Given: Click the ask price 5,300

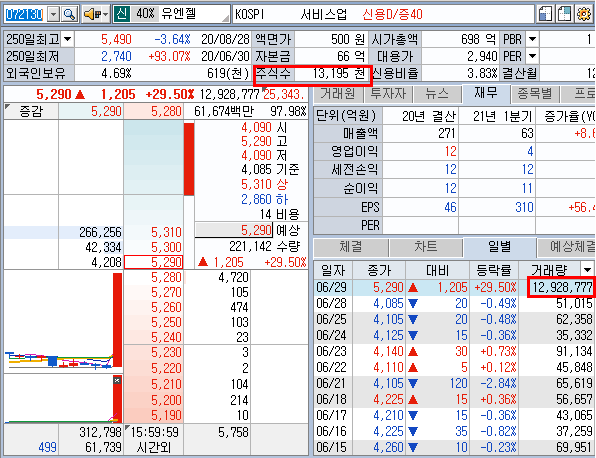Looking at the screenshot, I should click(x=166, y=247).
